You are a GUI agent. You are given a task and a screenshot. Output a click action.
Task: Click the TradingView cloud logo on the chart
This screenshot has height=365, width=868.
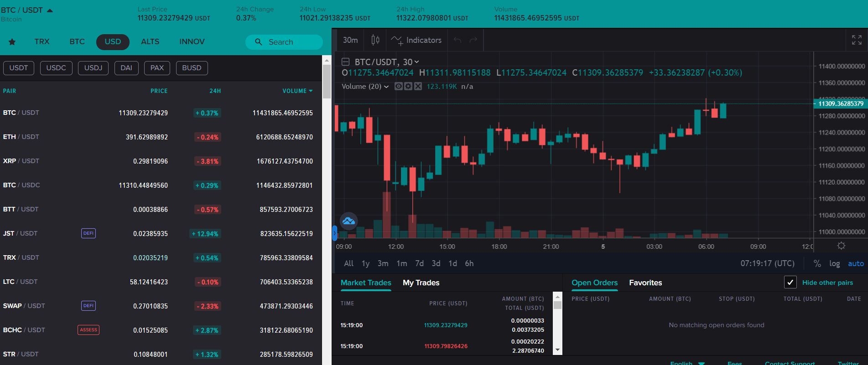click(x=348, y=221)
